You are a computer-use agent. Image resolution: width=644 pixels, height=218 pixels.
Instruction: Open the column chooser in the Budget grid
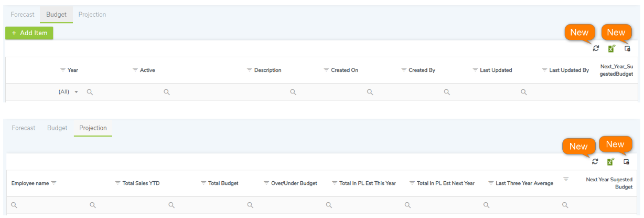coord(627,48)
